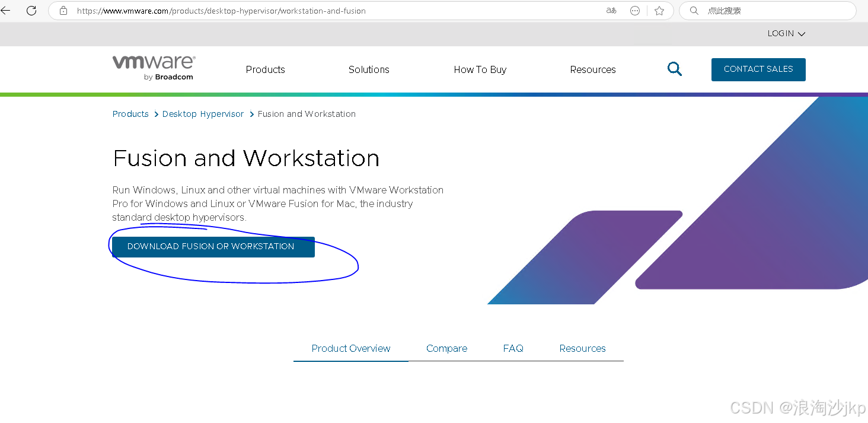Switch to the Compare tab
868x423 pixels.
tap(446, 349)
